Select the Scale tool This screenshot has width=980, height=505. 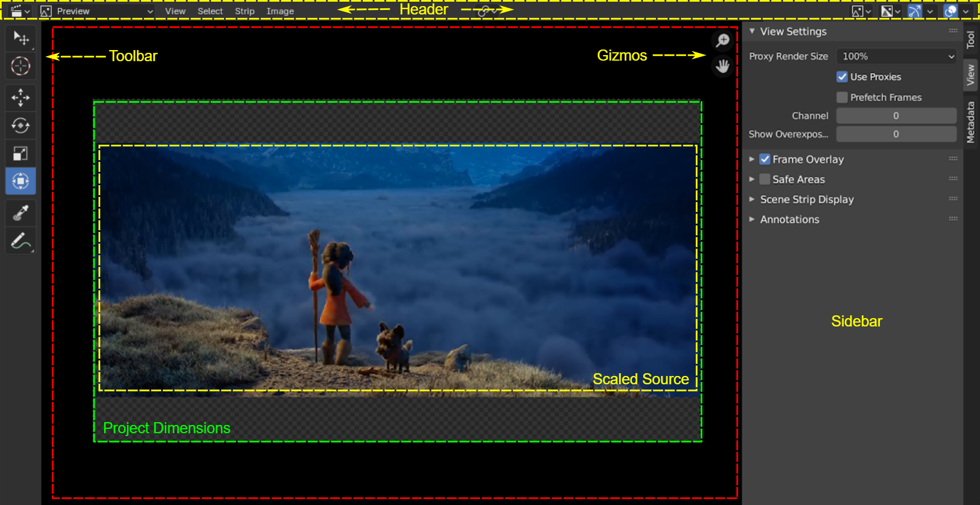pyautogui.click(x=21, y=154)
